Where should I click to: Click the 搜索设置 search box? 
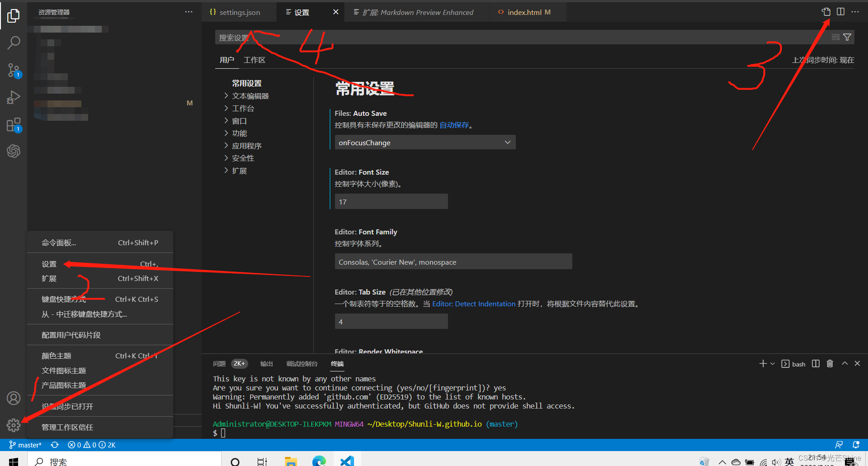[x=522, y=38]
